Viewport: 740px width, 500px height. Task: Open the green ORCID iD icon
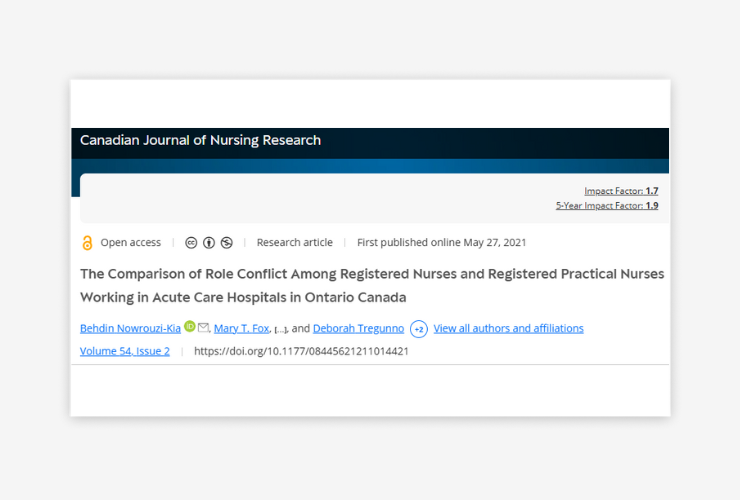click(x=190, y=326)
